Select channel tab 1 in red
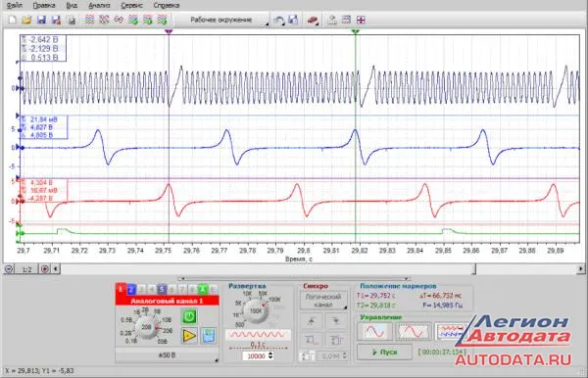Viewport: 588px width, 378px height. pos(121,289)
